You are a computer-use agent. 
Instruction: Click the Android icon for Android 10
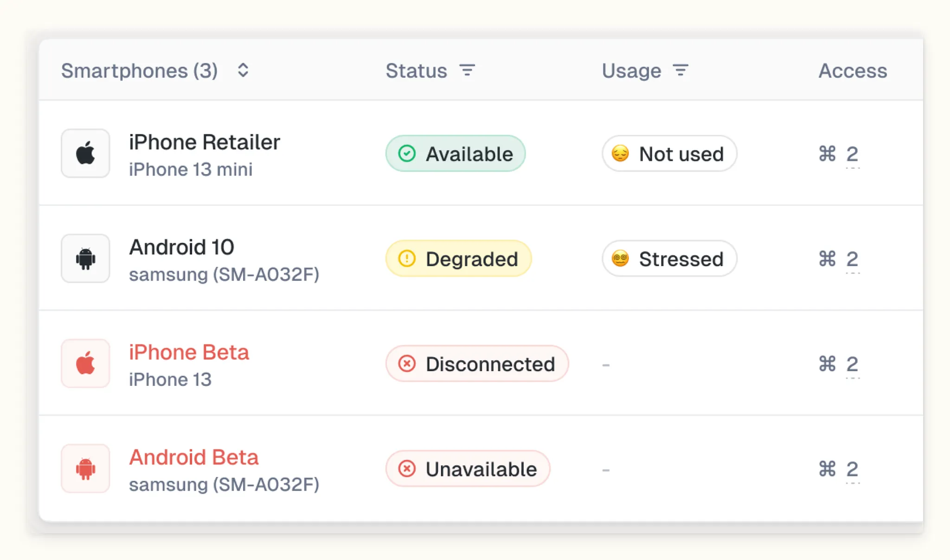coord(85,258)
